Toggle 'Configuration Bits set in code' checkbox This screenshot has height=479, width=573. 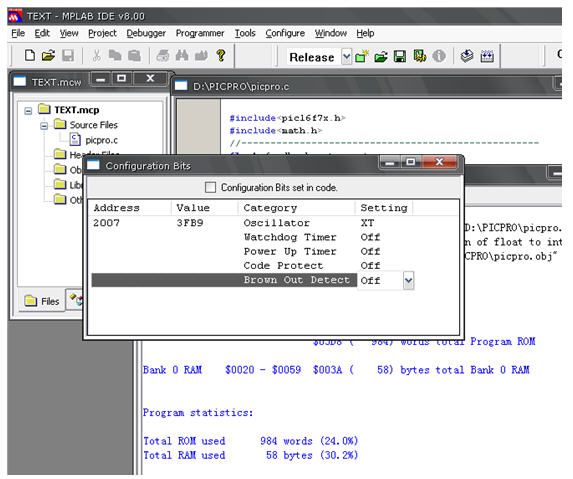point(210,187)
